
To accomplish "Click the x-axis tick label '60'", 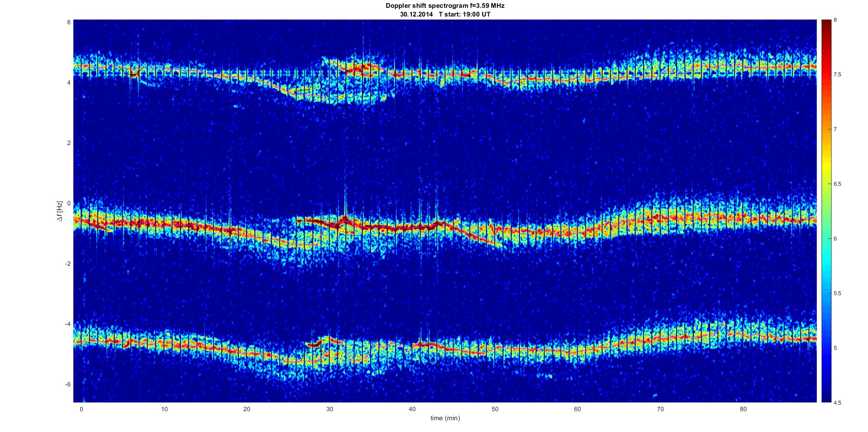I will point(578,409).
